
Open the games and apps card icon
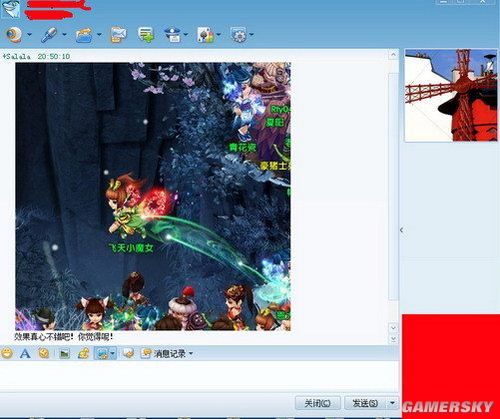205,35
